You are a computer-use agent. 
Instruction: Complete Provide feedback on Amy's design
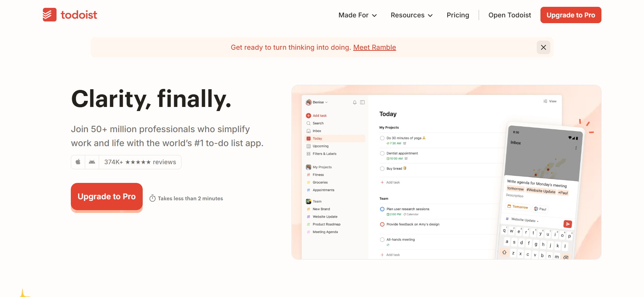(382, 224)
